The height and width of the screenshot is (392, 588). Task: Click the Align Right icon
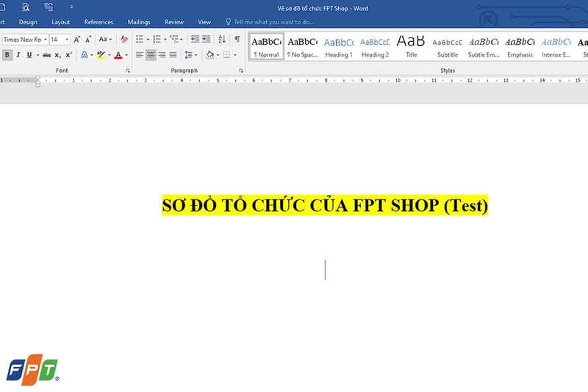(x=162, y=55)
